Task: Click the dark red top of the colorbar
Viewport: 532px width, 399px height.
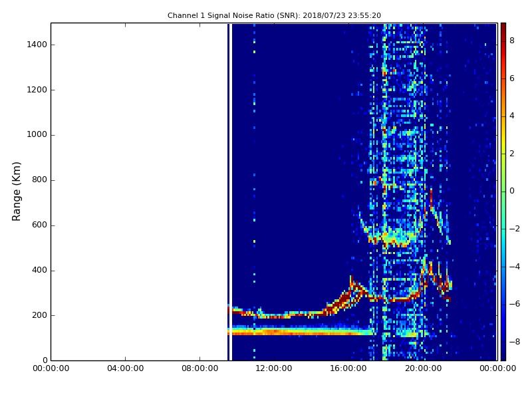Action: [x=503, y=29]
